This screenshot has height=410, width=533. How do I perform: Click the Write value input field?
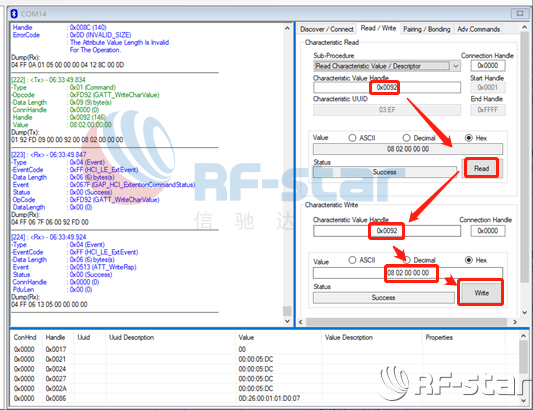[x=408, y=273]
